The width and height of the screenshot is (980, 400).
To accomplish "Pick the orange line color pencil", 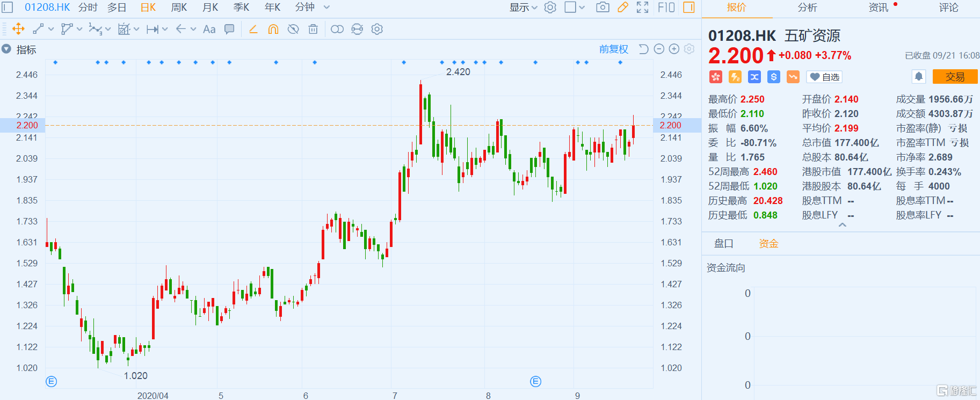I will coord(253,29).
